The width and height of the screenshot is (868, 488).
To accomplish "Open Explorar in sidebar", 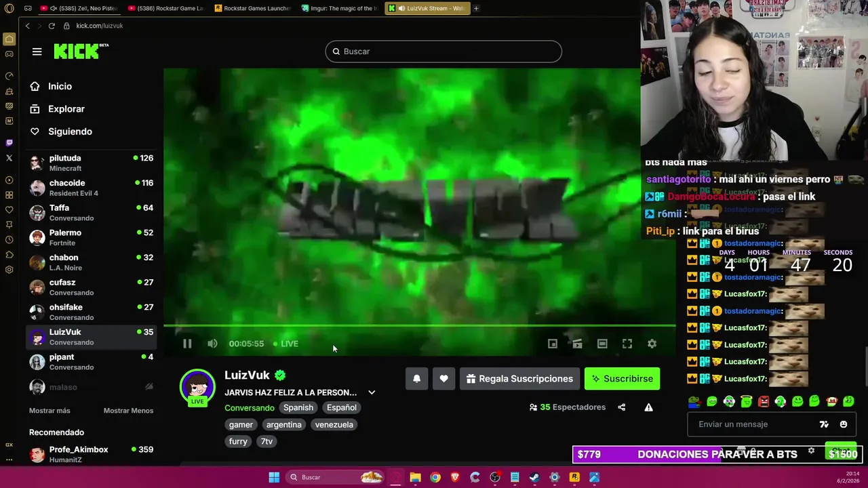I will click(x=66, y=109).
